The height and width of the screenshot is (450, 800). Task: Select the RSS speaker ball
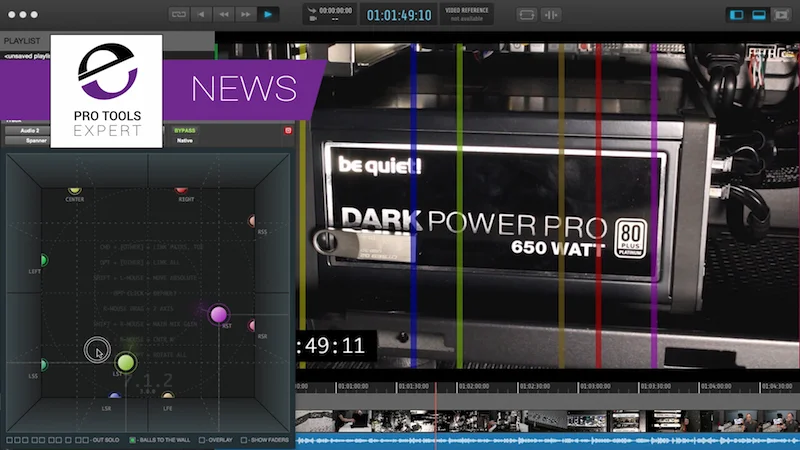click(x=252, y=221)
